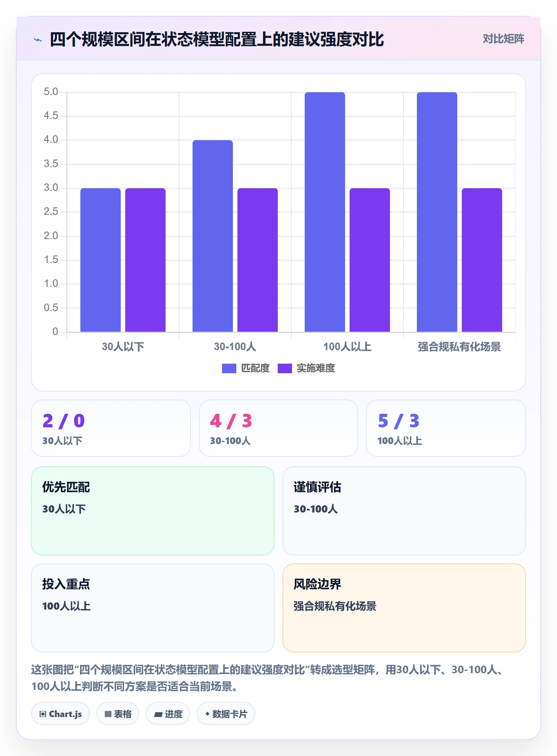Click the 5.0 value on the y-axis
Viewport: 557px width, 756px height.
click(51, 92)
